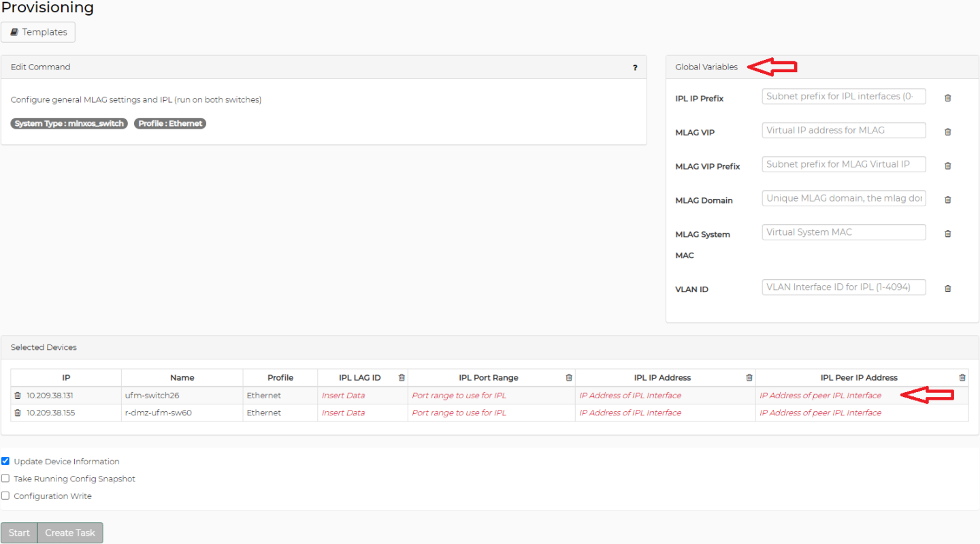Focus the MLAG VIP input field
980x544 pixels.
(843, 130)
